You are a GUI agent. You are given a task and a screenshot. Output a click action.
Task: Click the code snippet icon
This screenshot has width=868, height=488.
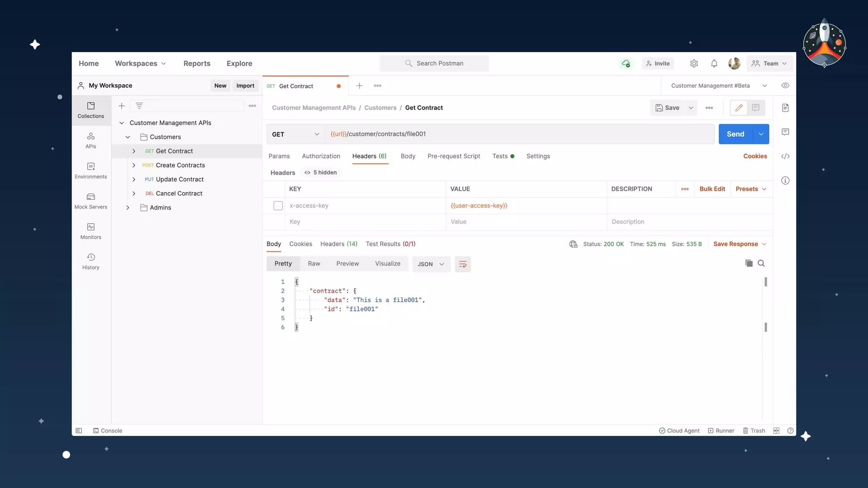coord(785,156)
